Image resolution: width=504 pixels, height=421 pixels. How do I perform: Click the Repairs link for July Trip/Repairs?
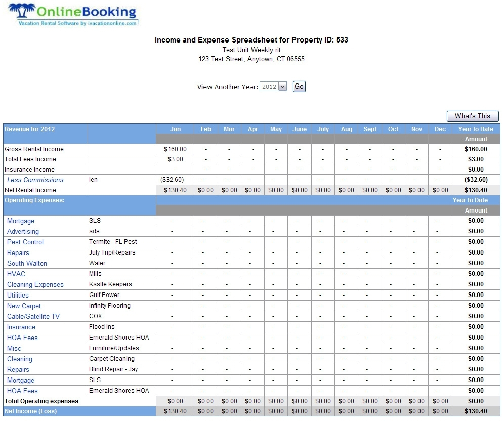(18, 252)
